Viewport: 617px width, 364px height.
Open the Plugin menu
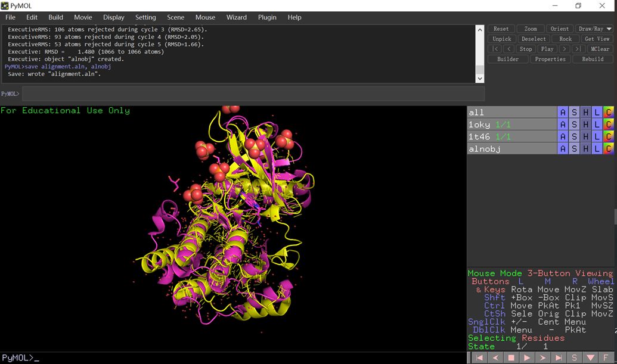267,17
